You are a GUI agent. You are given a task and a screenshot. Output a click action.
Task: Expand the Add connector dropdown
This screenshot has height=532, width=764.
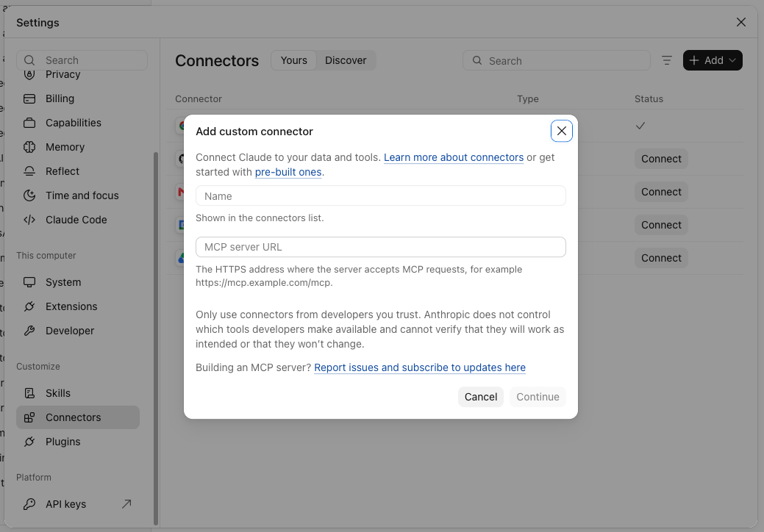713,60
